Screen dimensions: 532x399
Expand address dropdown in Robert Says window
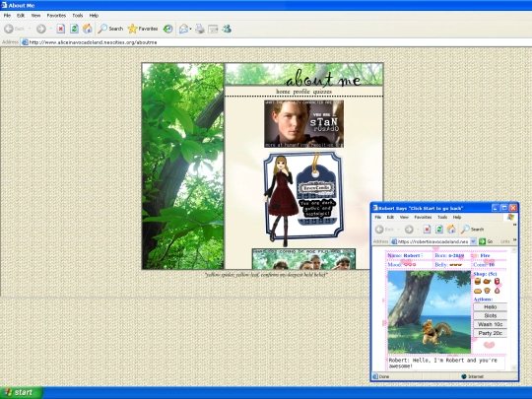(x=473, y=241)
